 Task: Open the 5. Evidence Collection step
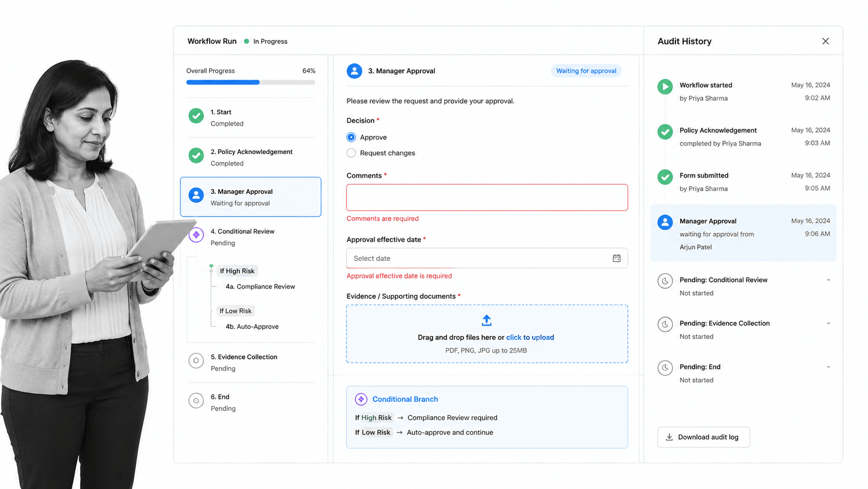tap(251, 362)
